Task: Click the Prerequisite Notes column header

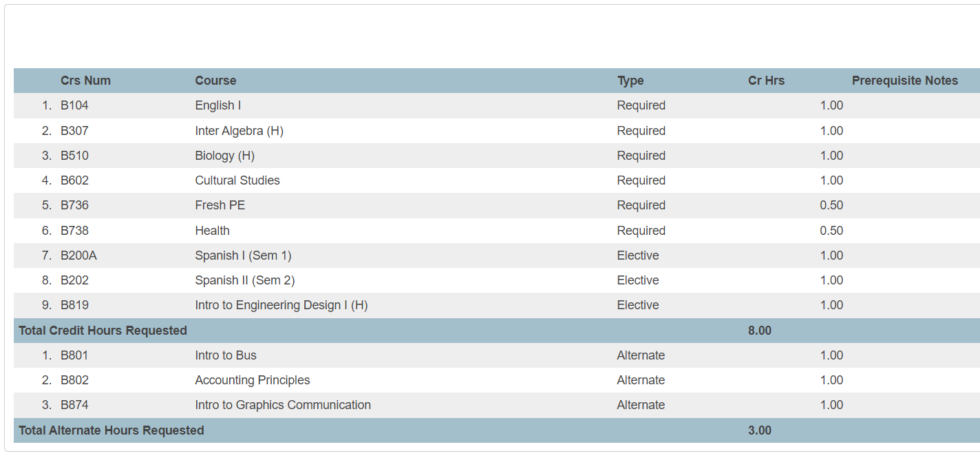Action: 904,81
